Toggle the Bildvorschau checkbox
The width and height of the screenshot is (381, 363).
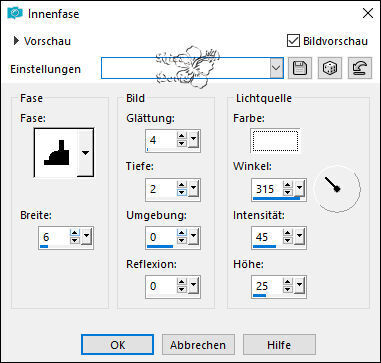coord(293,41)
